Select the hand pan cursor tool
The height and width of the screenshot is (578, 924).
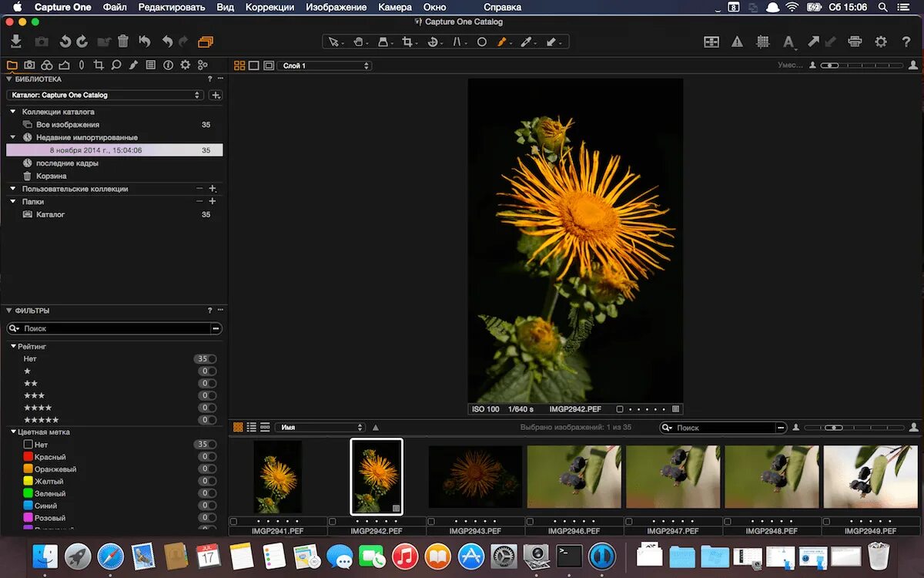tap(358, 42)
